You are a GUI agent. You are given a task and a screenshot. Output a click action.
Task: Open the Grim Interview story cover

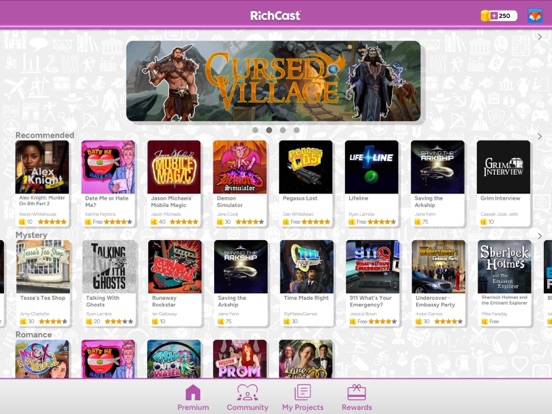(x=503, y=167)
